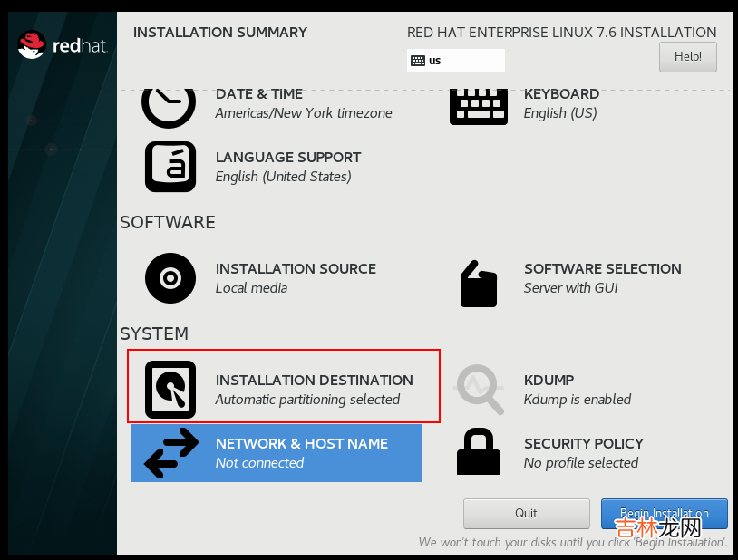Click the small keyboard icon beside 'us'

pos(418,61)
